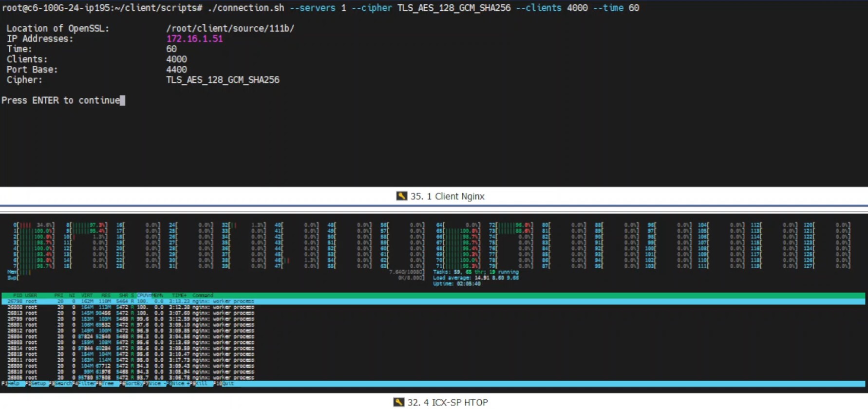This screenshot has width=868, height=409.
Task: Sort processes by the CPU% column header
Action: [x=143, y=296]
